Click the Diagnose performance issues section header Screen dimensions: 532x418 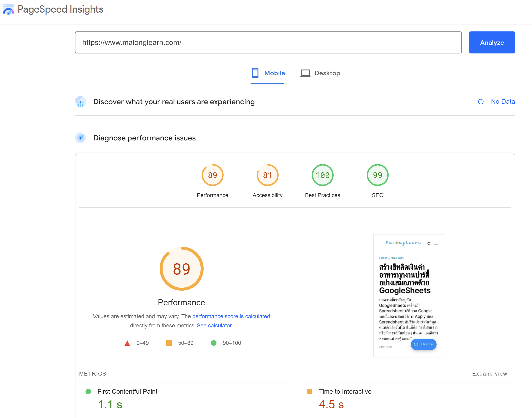(x=145, y=137)
